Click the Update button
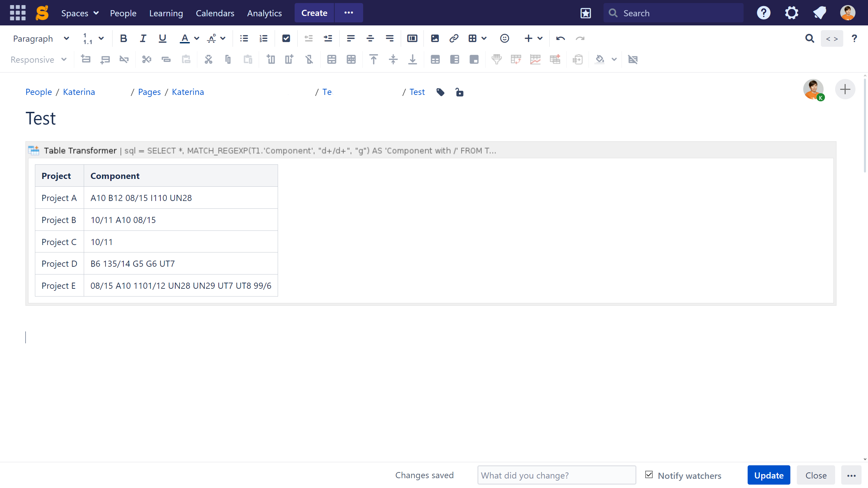 pos(768,475)
